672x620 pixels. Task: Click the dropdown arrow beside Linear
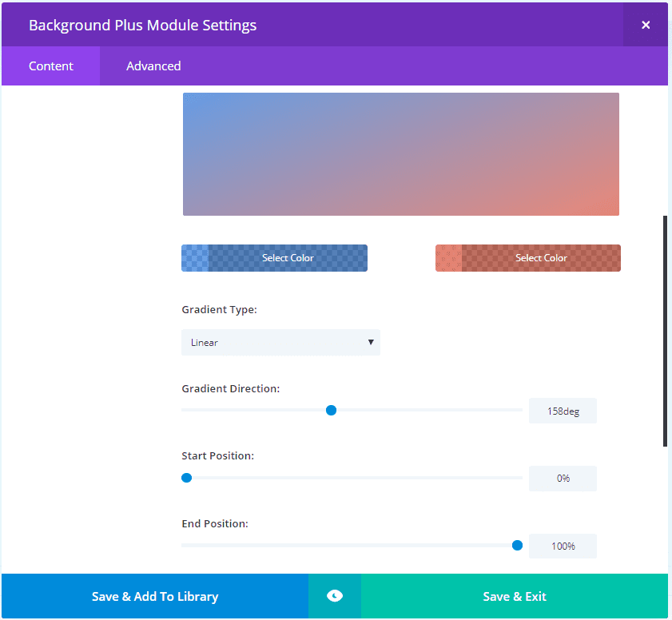click(371, 342)
